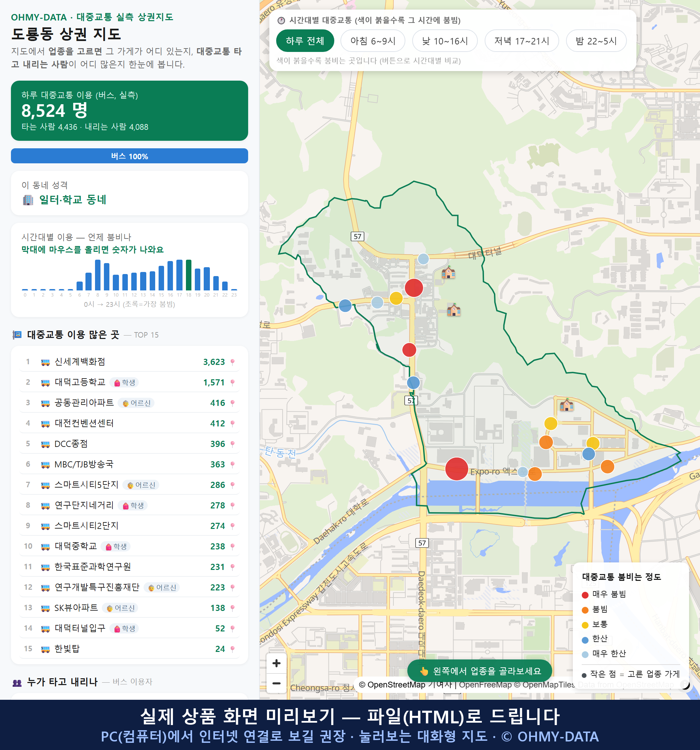Viewport: 700px width, 750px height.
Task: Click the green 18시 peak bar in chart
Action: pos(189,275)
